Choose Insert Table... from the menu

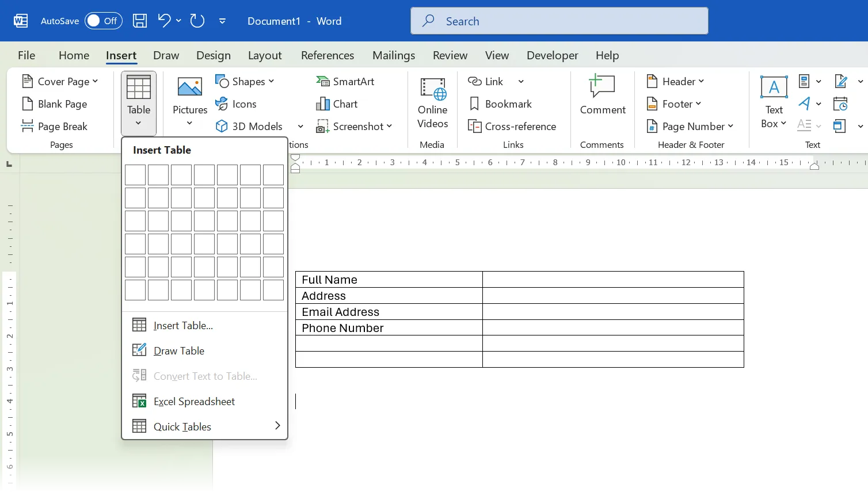[x=183, y=326]
